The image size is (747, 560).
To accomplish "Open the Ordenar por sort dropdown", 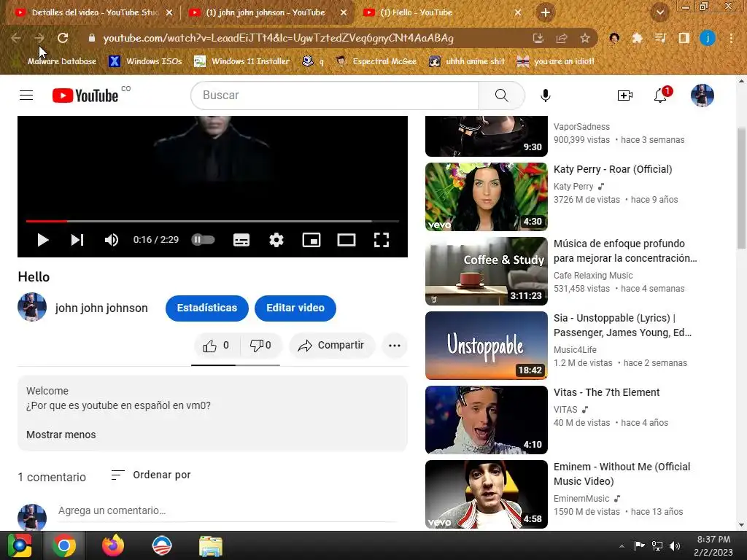I will pyautogui.click(x=151, y=475).
